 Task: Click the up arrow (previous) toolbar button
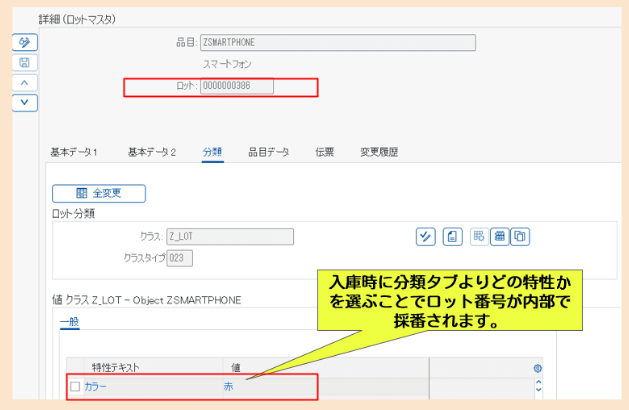24,82
